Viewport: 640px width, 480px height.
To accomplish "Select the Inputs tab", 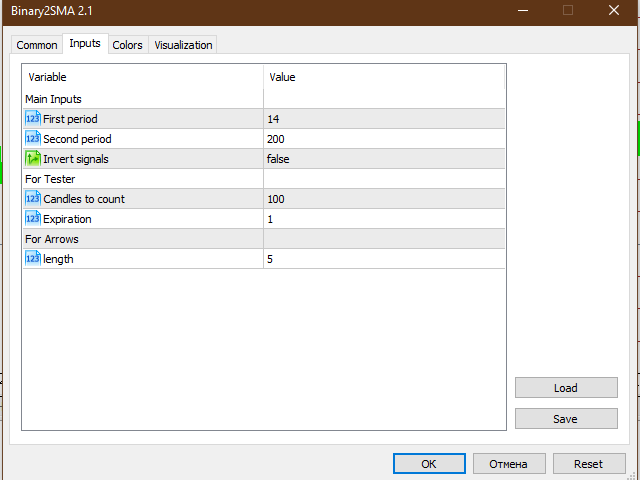I will [x=85, y=43].
